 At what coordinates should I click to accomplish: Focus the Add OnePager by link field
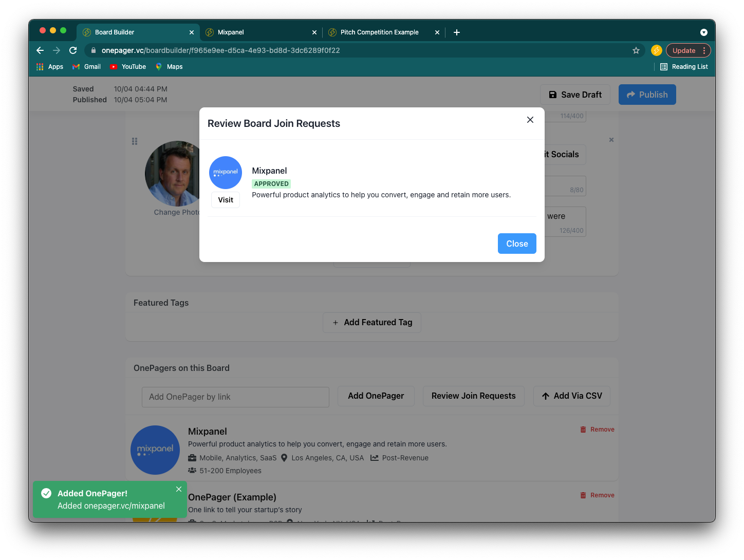[235, 397]
